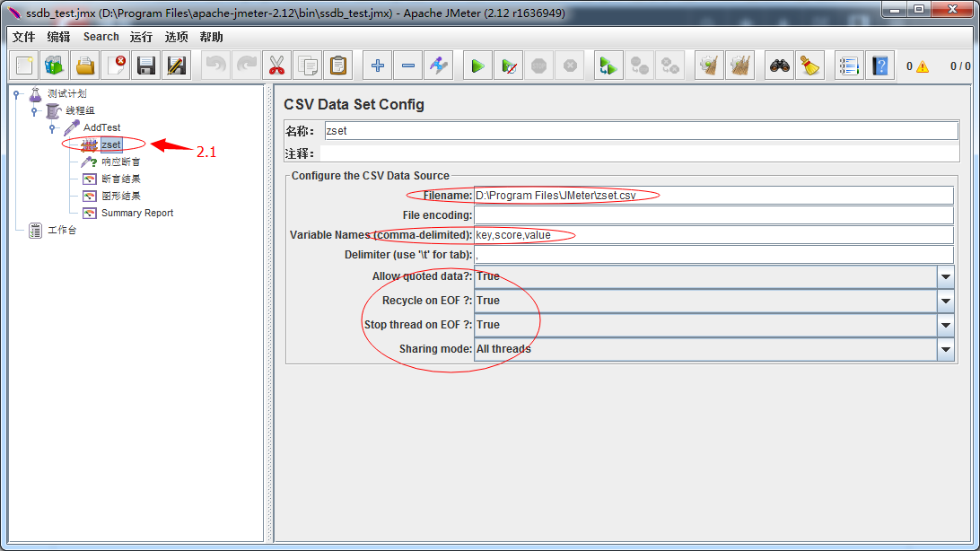Expand all with the plus icon
The height and width of the screenshot is (551, 980).
coord(378,66)
